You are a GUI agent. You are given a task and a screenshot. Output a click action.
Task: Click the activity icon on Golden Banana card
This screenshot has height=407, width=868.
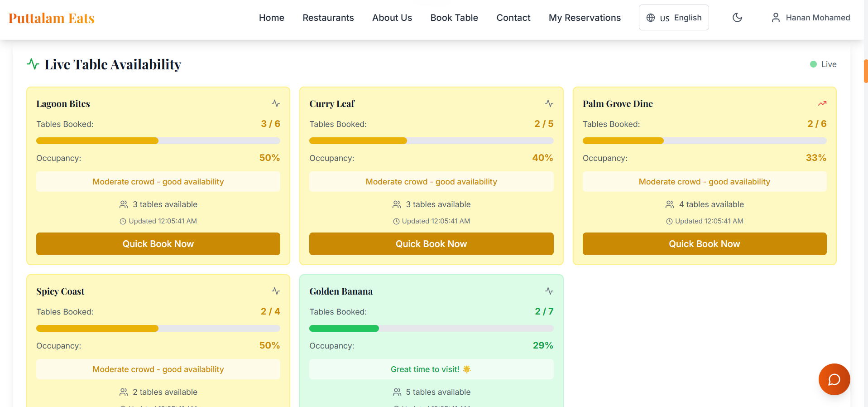tap(549, 291)
